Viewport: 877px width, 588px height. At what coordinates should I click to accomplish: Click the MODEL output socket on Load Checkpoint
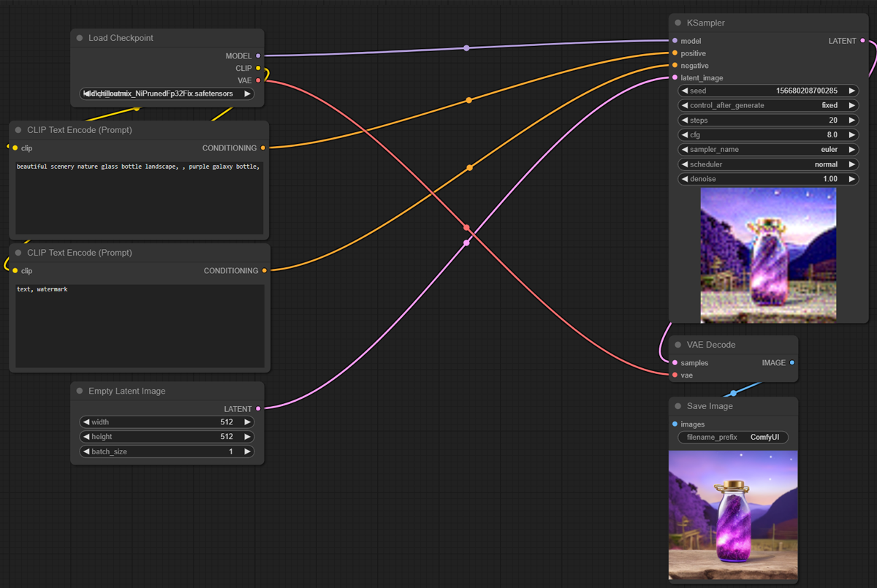(258, 56)
